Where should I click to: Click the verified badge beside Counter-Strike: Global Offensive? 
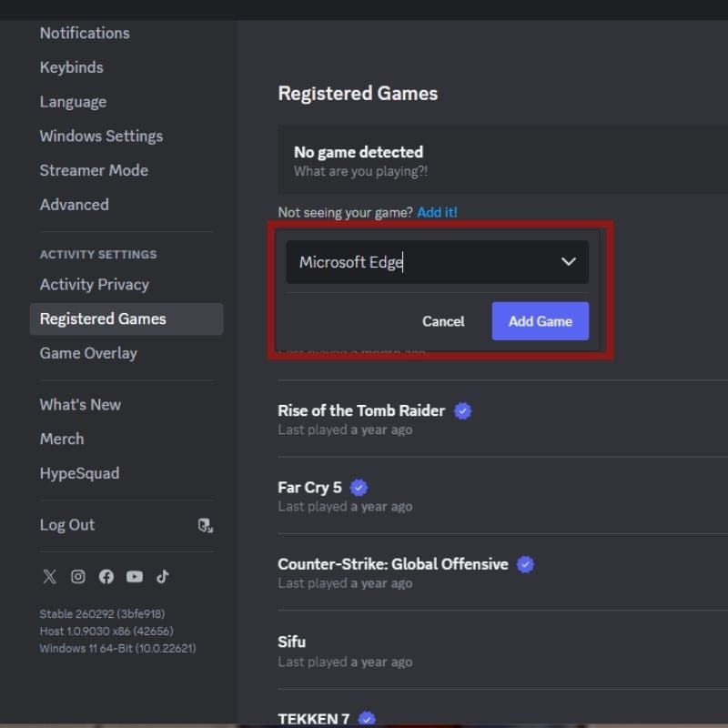click(x=525, y=565)
